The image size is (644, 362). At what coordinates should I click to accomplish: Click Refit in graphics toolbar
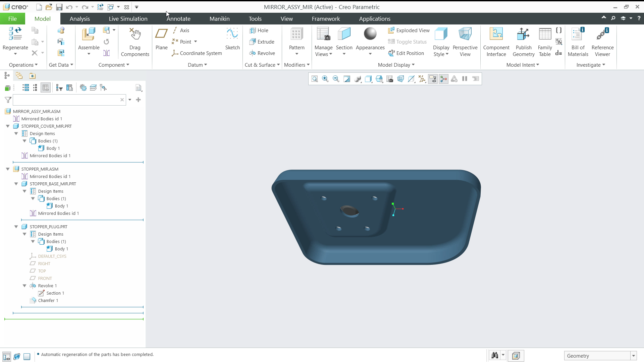pos(314,79)
